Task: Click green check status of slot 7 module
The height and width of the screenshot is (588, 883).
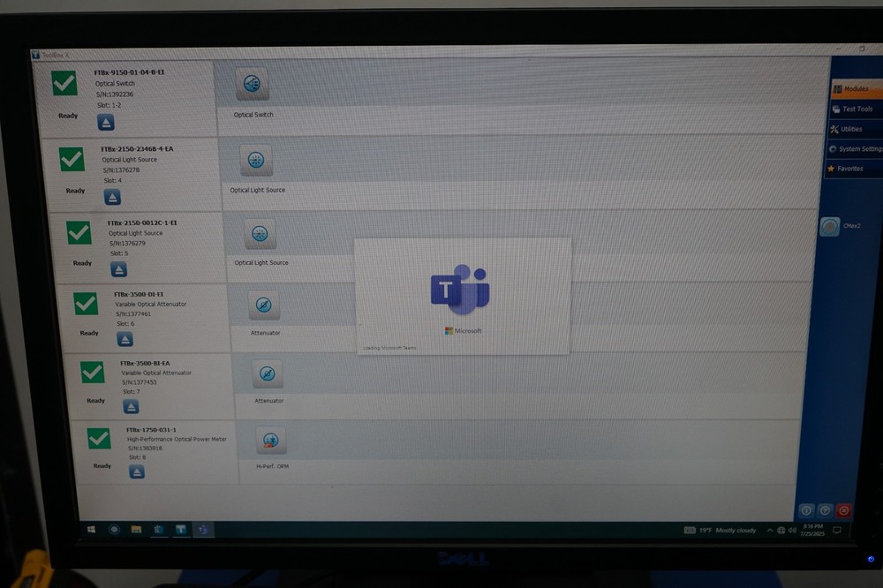Action: 93,372
